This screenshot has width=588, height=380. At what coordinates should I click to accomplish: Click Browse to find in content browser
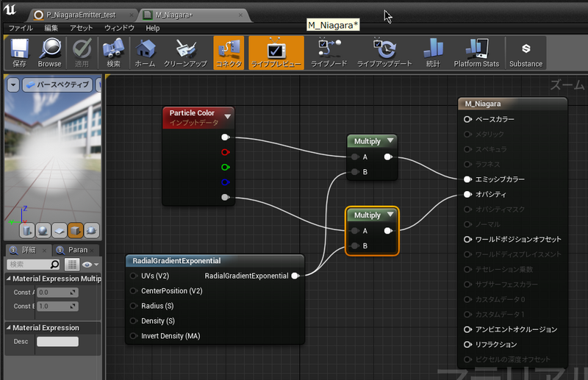pos(49,53)
